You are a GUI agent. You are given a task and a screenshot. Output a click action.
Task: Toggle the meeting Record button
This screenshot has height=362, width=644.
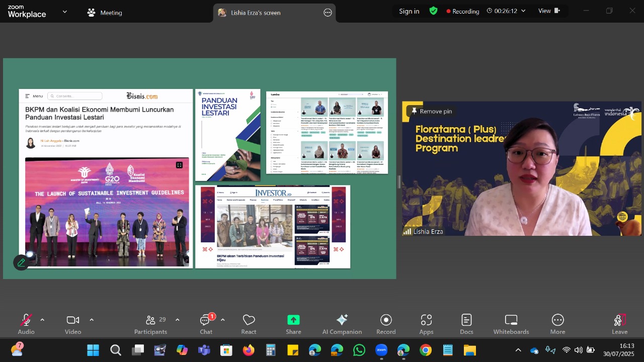tap(386, 324)
